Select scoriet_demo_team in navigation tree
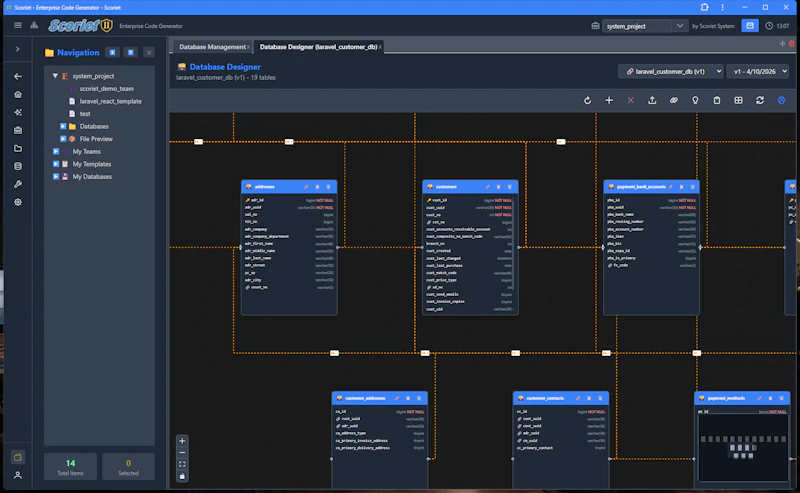Screen dimensions: 800x493 107,88
